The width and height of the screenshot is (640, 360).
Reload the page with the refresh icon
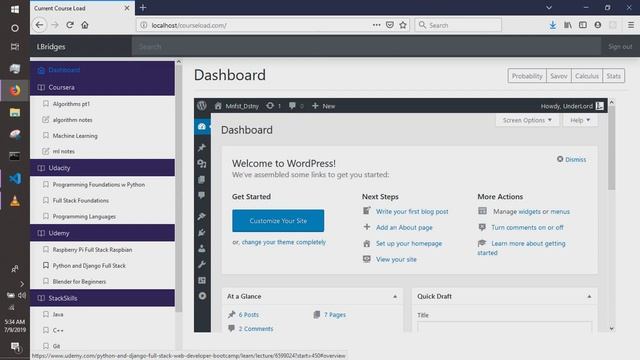pyautogui.click(x=70, y=25)
